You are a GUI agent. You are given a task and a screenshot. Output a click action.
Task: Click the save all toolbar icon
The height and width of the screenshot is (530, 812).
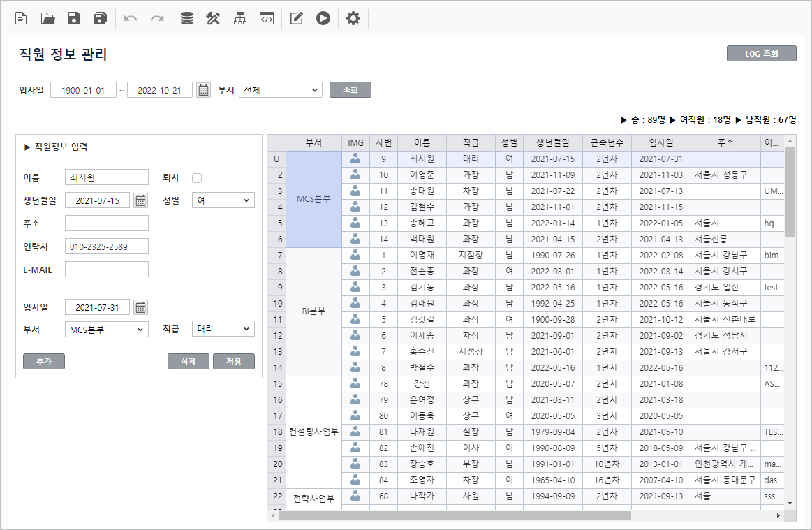tap(101, 19)
